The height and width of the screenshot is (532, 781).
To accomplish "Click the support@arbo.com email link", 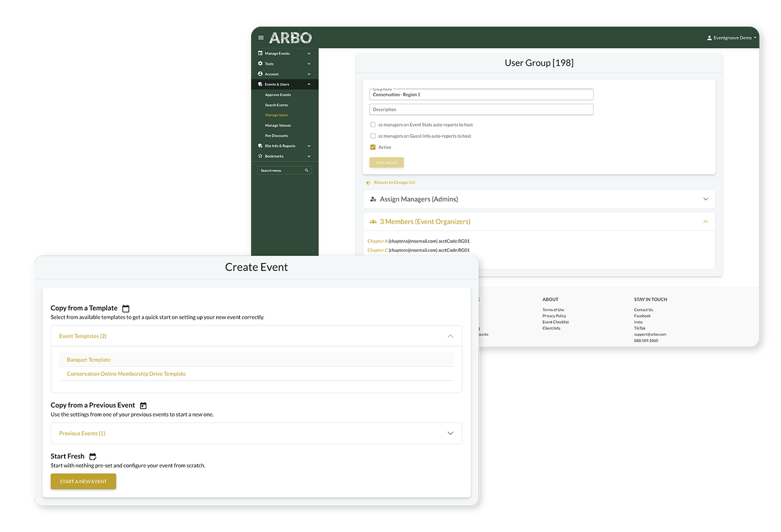I will 650,335.
